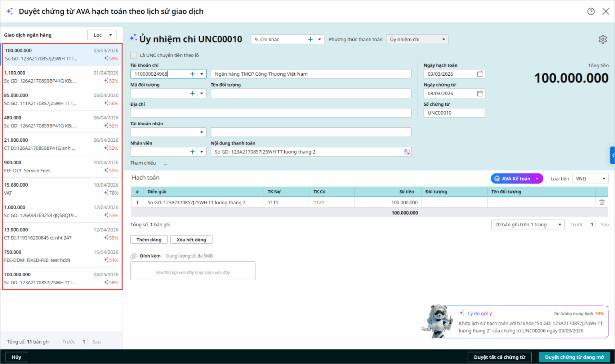Click 'Duyệt chứng từ đang mở' button
The image size is (615, 364).
coord(575,357)
